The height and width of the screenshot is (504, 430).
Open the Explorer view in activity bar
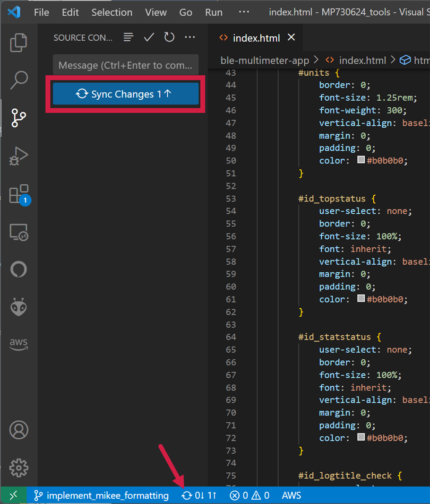(18, 43)
